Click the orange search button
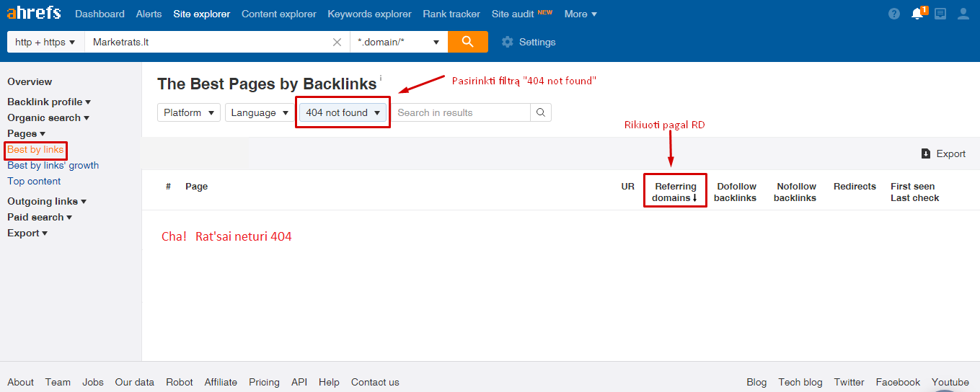Viewport: 980px width, 392px height. point(468,42)
